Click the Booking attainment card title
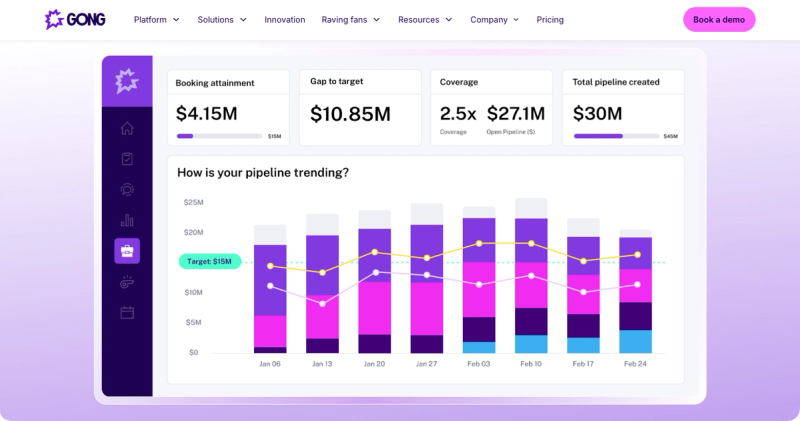Image resolution: width=800 pixels, height=421 pixels. pos(215,83)
